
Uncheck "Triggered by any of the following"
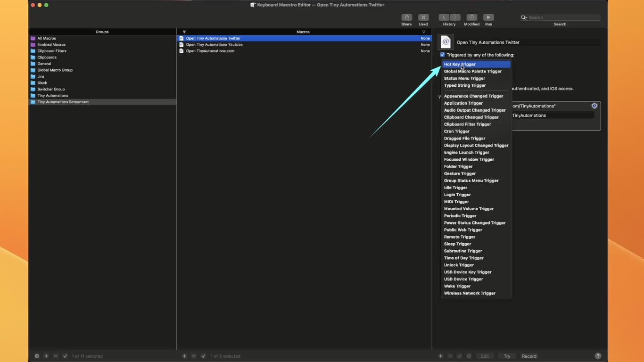point(442,55)
